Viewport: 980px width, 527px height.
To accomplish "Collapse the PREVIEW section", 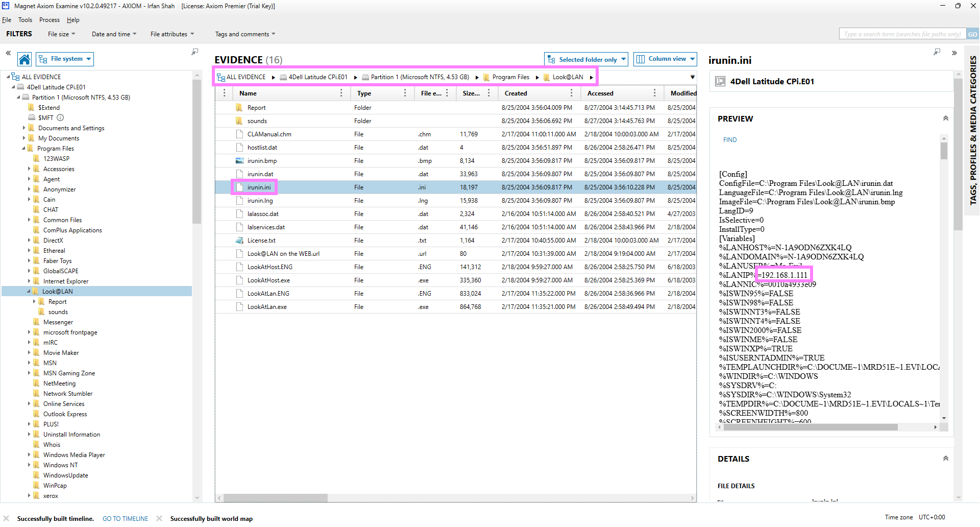I will 945,118.
